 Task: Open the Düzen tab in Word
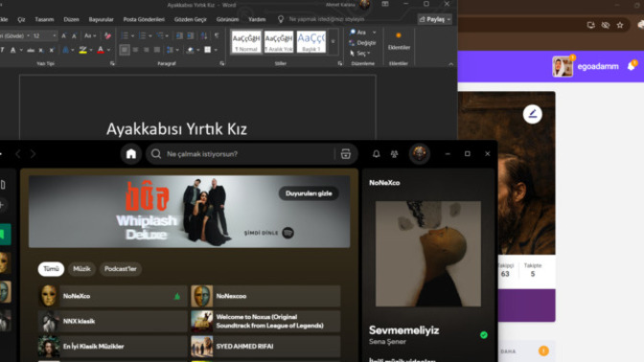71,19
